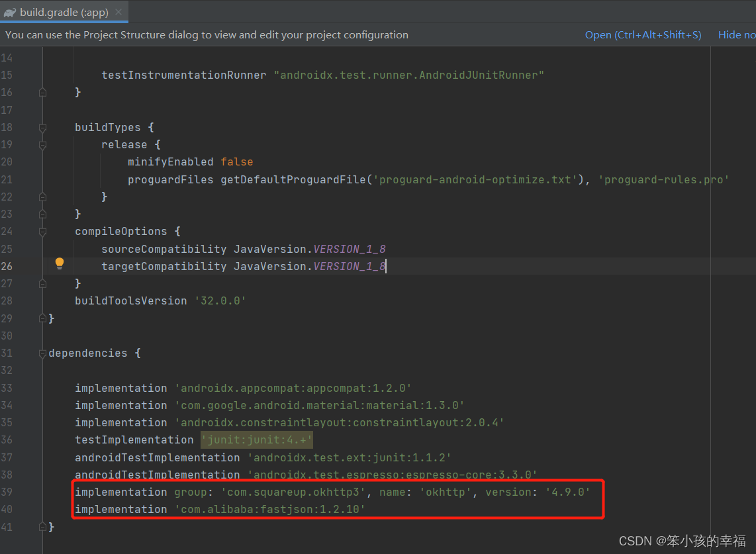Click the orange false value
The width and height of the screenshot is (756, 554).
pyautogui.click(x=237, y=162)
